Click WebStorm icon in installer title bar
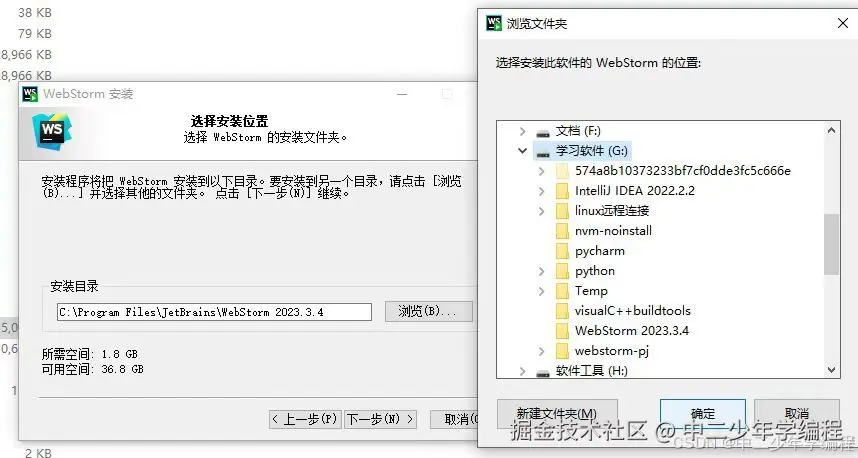Image resolution: width=858 pixels, height=458 pixels. coord(30,94)
